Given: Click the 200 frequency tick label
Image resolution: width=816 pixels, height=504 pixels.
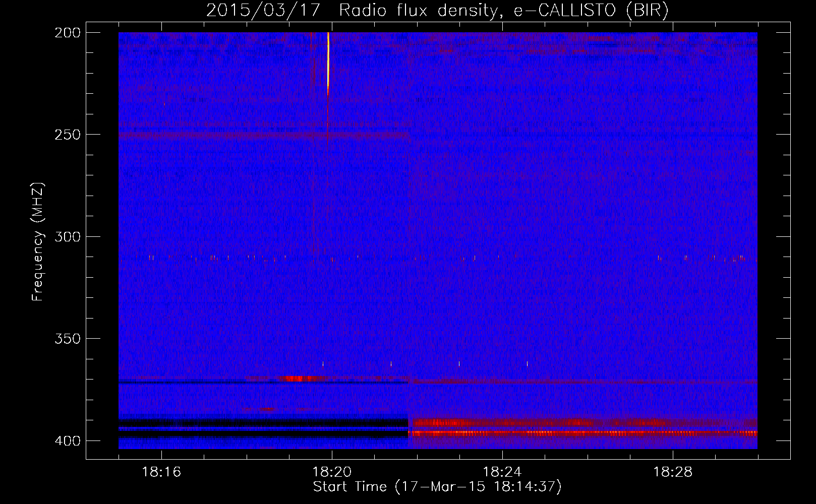Looking at the screenshot, I should [68, 33].
